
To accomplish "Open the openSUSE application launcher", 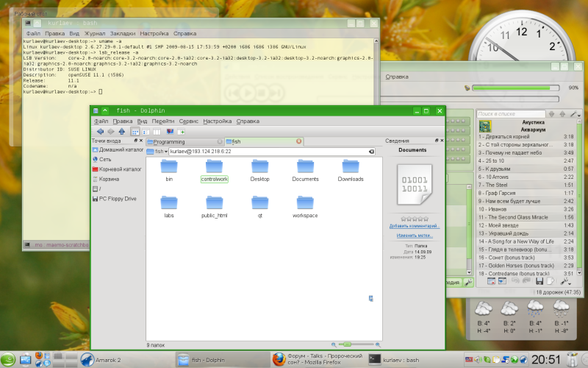I will point(8,359).
